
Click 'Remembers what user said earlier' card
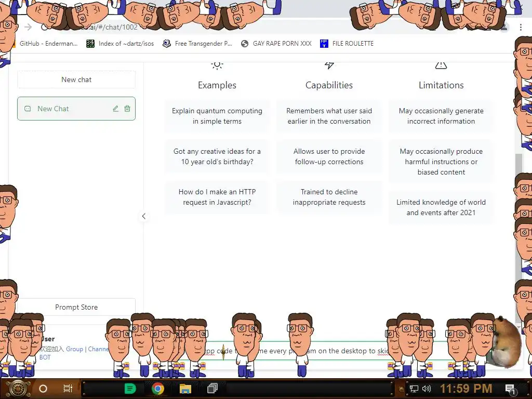click(x=329, y=116)
